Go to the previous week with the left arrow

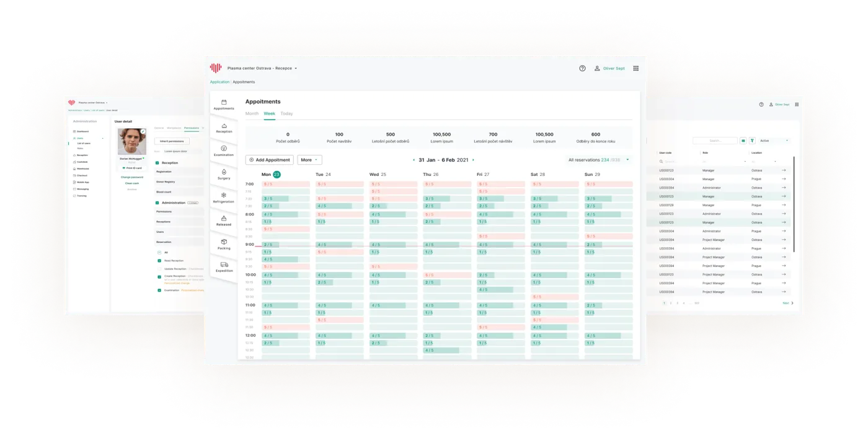pos(414,160)
